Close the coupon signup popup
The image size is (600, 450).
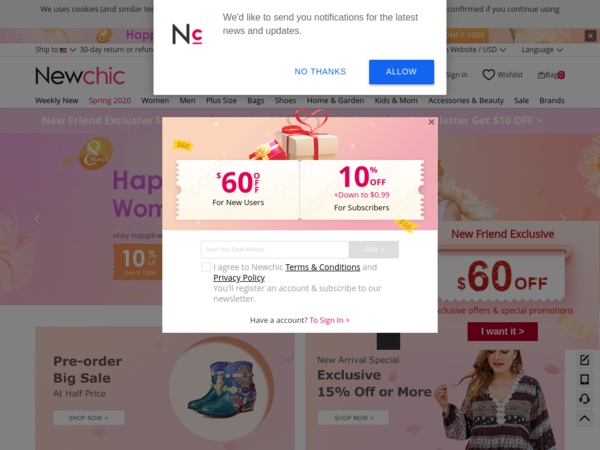click(431, 122)
